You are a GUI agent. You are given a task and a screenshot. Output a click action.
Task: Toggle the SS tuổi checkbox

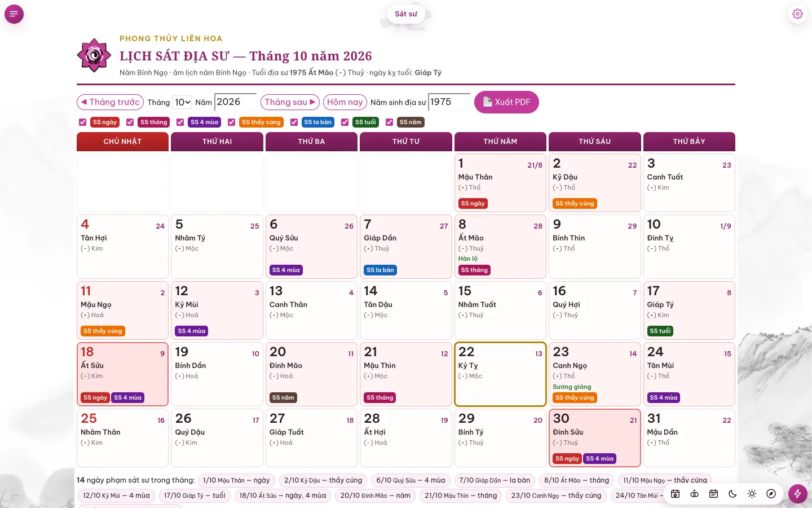click(345, 122)
